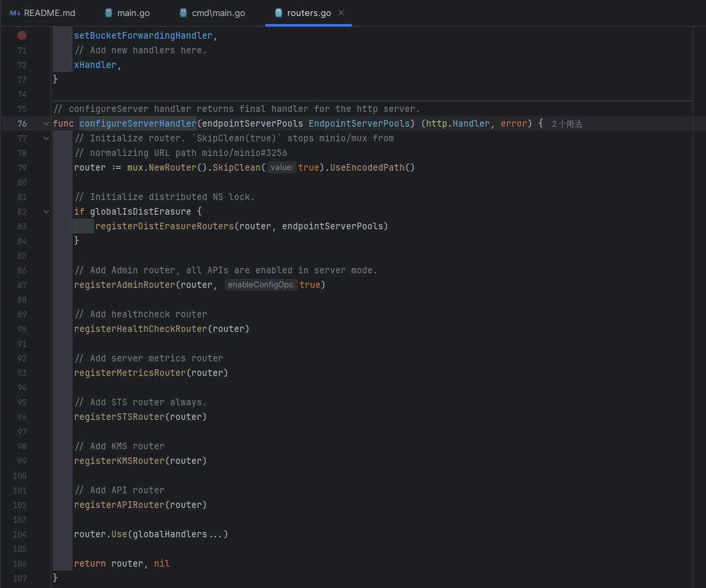The width and height of the screenshot is (706, 588).
Task: Select the routers.go tab
Action: pyautogui.click(x=309, y=13)
